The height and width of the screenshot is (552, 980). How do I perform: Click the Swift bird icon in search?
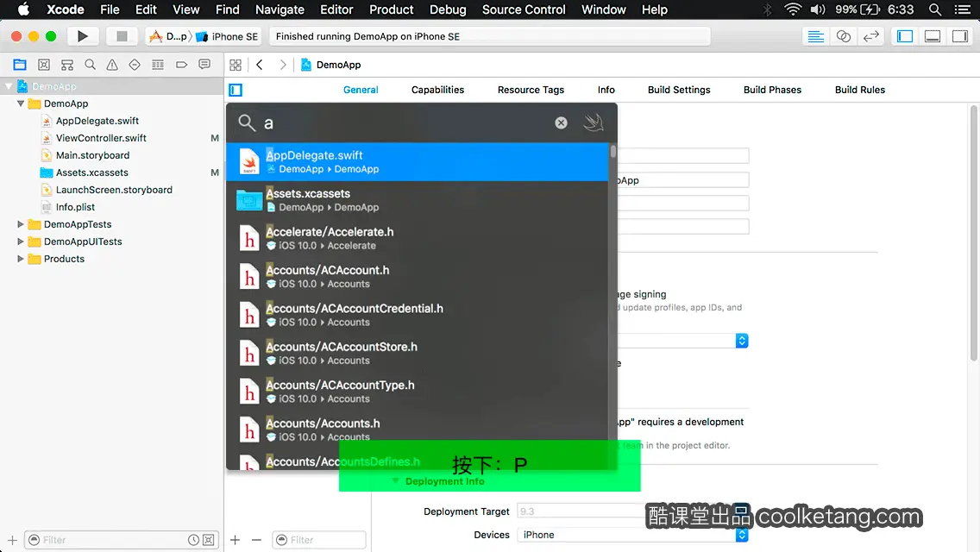pos(594,122)
